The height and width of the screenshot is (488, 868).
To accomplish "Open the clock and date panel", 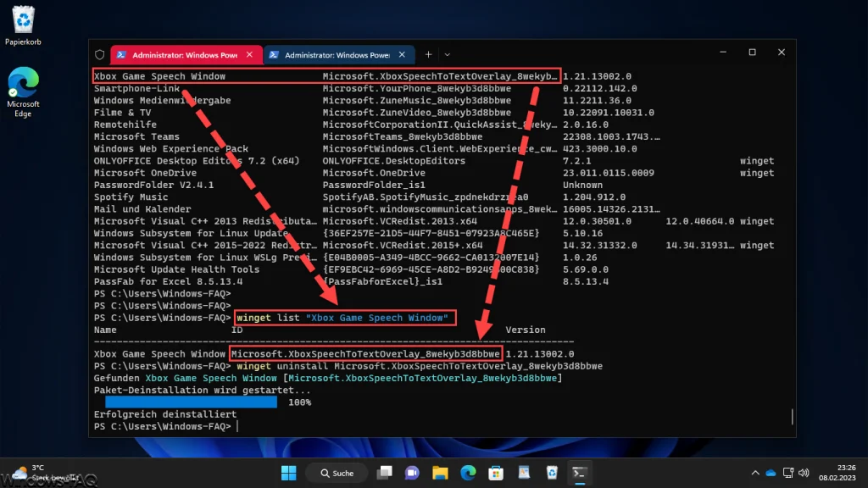I will [837, 473].
